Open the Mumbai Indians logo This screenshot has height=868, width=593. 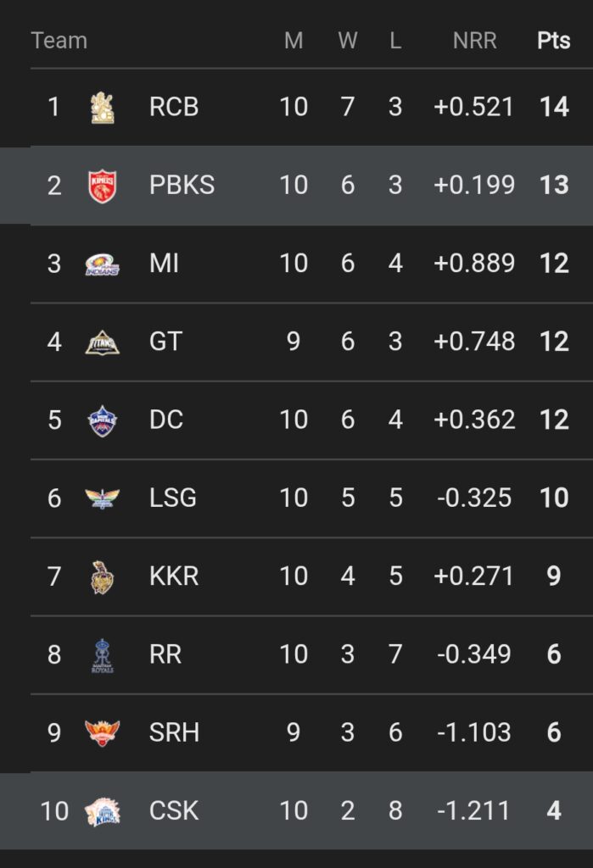[x=103, y=264]
